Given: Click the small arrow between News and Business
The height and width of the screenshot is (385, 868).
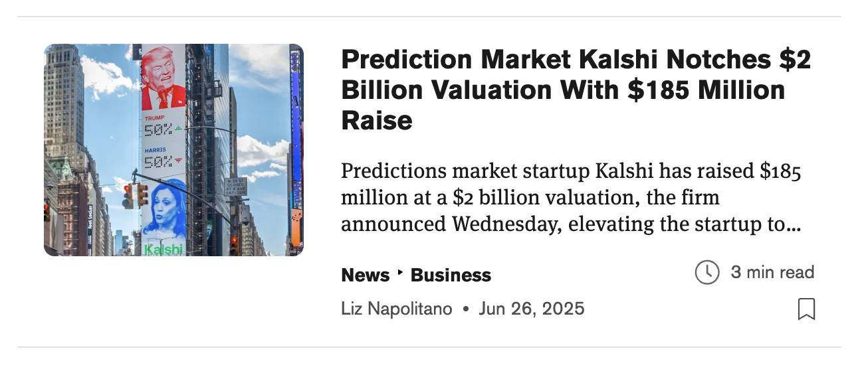Looking at the screenshot, I should (x=400, y=273).
